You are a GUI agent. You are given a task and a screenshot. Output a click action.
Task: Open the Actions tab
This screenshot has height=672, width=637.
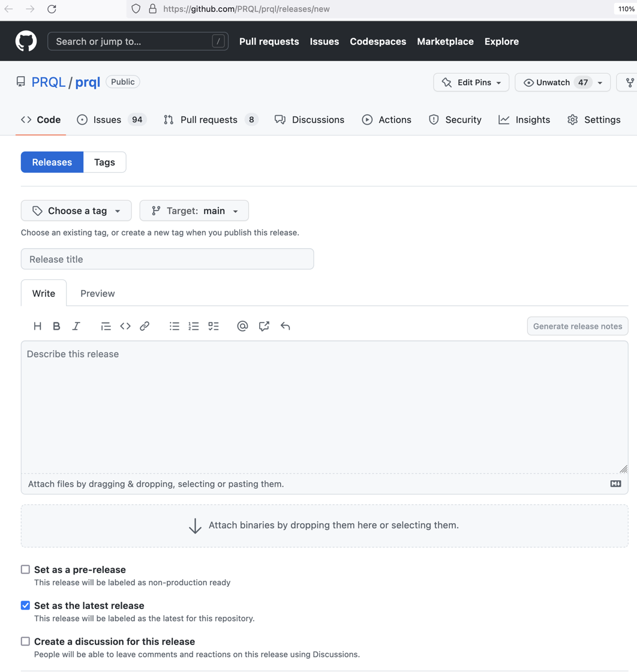click(386, 119)
